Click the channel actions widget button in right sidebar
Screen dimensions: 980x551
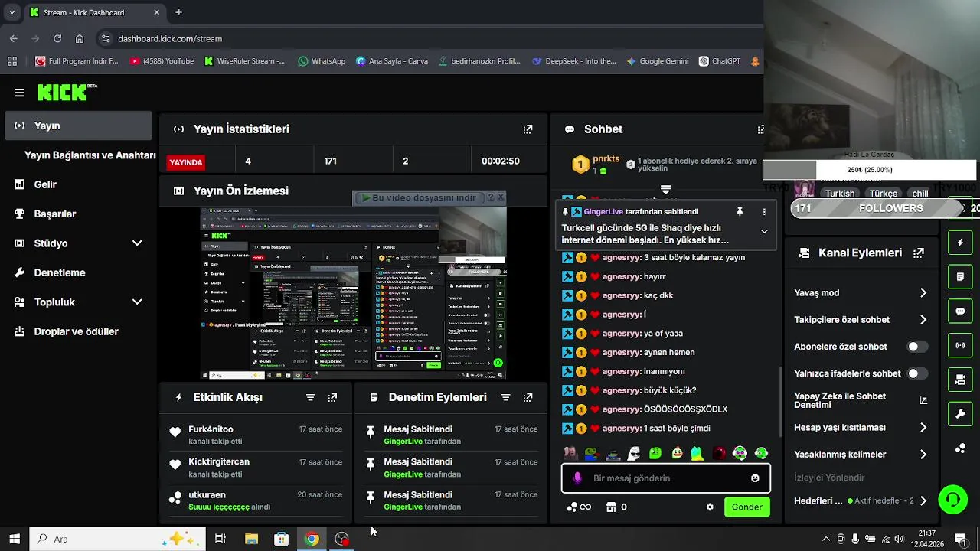pyautogui.click(x=960, y=380)
